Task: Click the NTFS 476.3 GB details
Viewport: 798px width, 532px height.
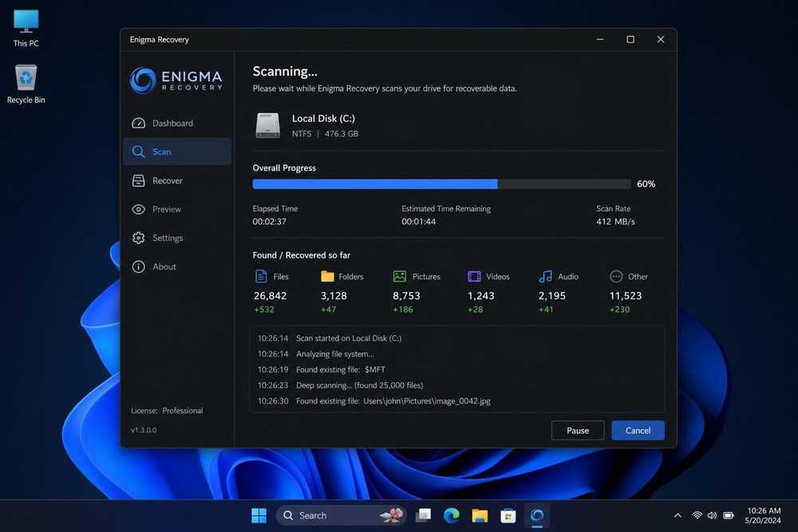Action: (325, 134)
